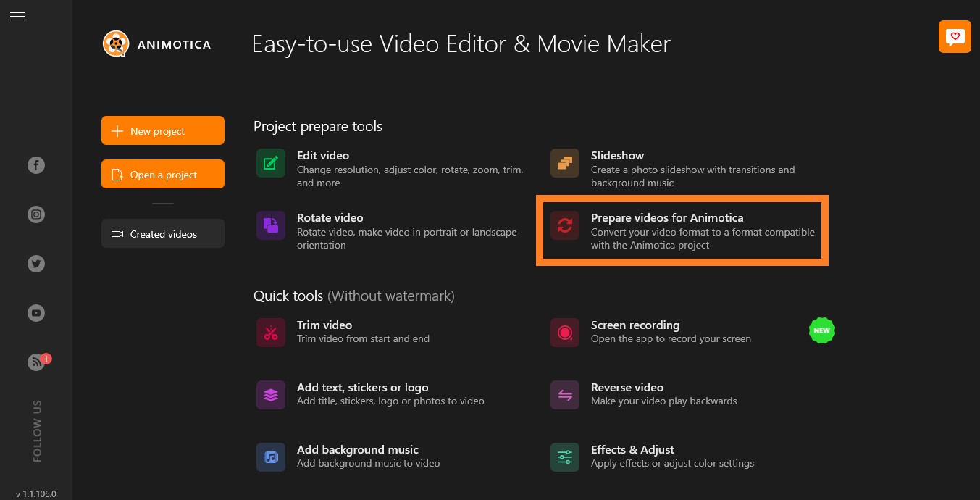Select the Reverse video title
The width and height of the screenshot is (980, 500).
click(627, 387)
